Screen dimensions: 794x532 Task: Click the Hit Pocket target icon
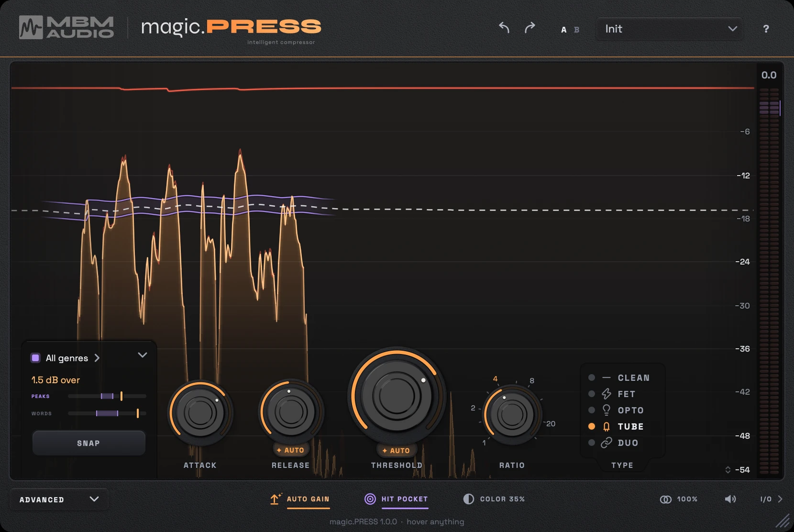click(x=370, y=499)
